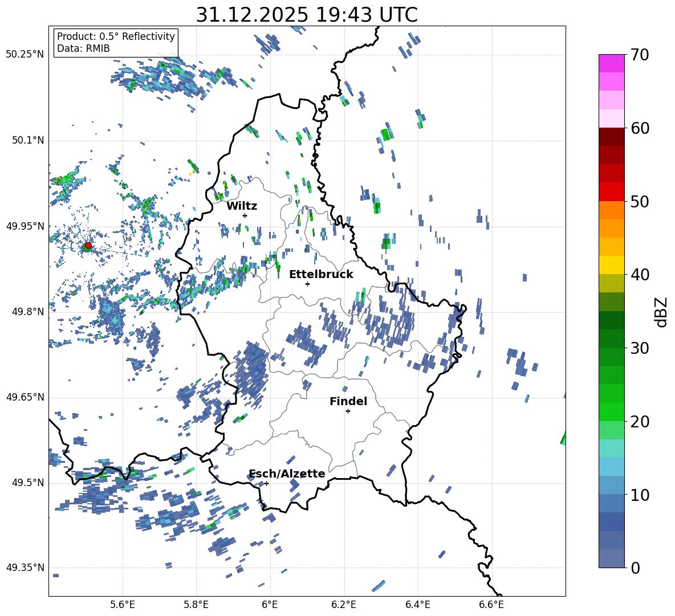This screenshot has height=616, width=675.
Task: Click the 5.8°E longitude label
Action: (x=196, y=605)
